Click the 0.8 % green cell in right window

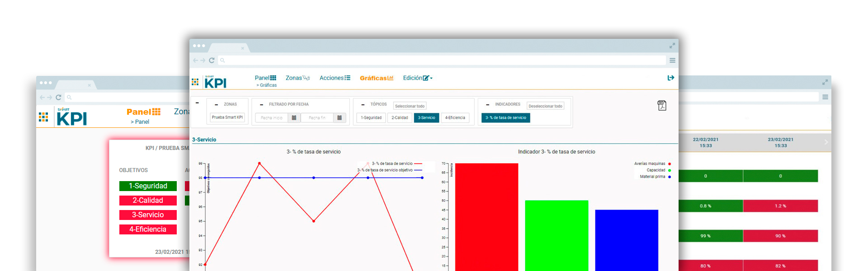(711, 206)
